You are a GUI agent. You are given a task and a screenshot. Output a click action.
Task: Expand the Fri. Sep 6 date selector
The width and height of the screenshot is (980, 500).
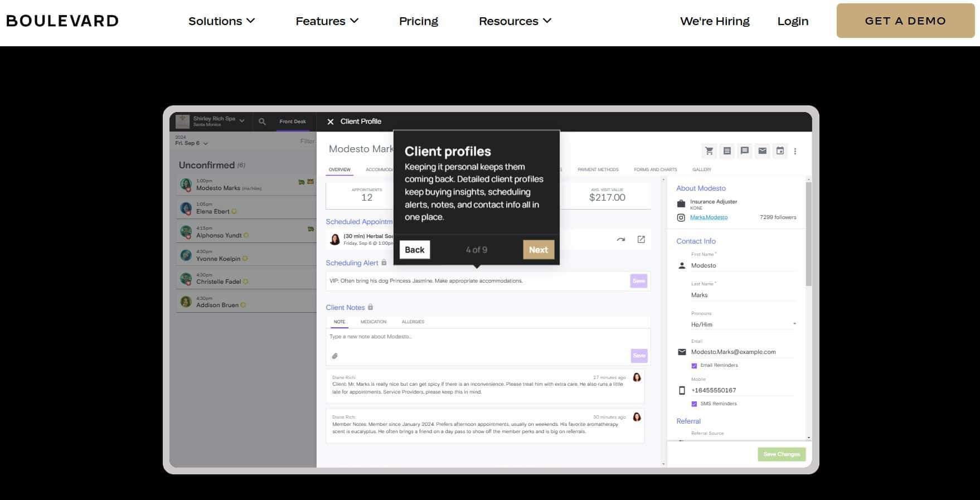coord(191,143)
